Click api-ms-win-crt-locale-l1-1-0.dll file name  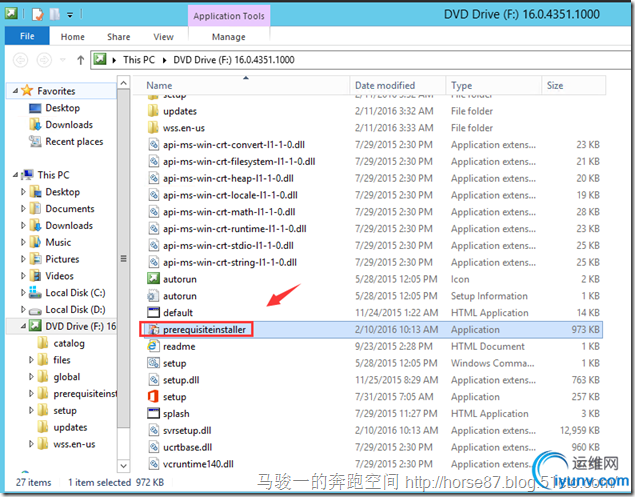[230, 195]
